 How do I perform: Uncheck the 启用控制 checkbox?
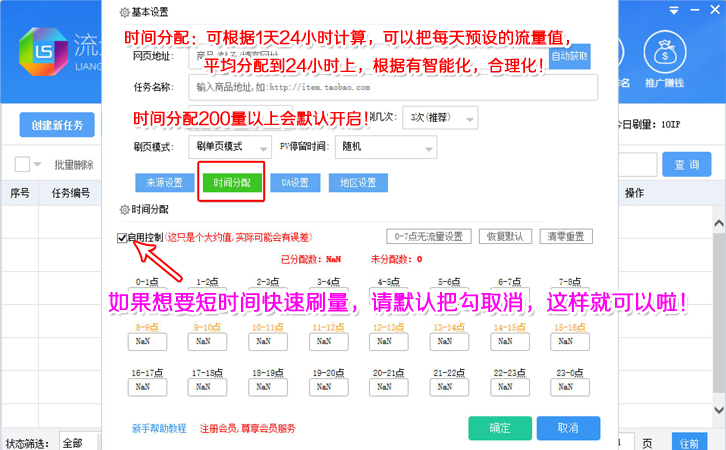pyautogui.click(x=122, y=238)
